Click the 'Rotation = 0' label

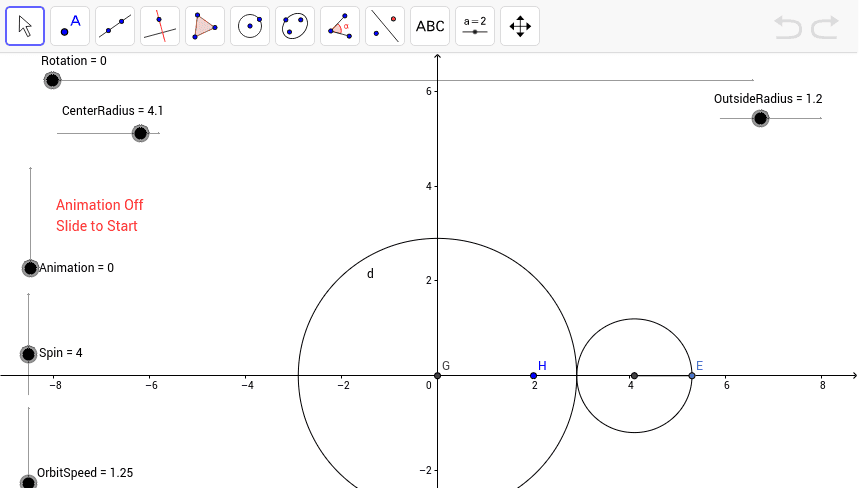pyautogui.click(x=74, y=61)
